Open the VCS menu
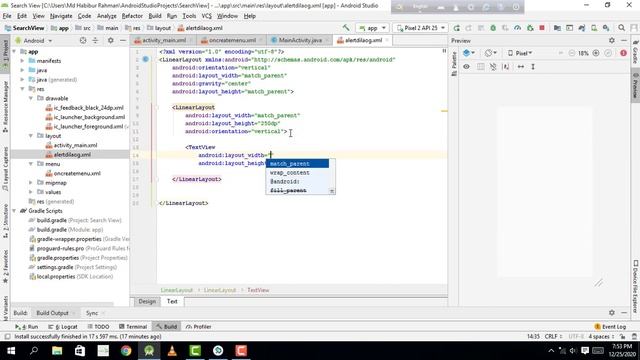Screen dimensions: 640x360 point(207,16)
